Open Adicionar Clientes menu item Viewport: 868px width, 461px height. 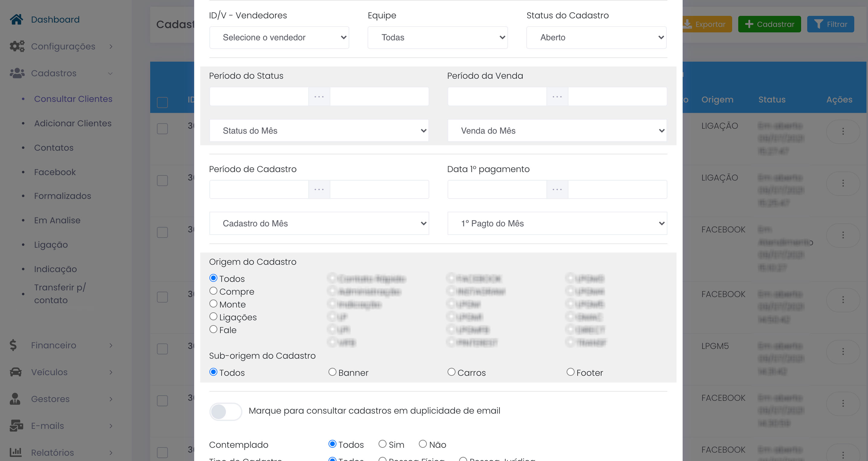tap(73, 123)
